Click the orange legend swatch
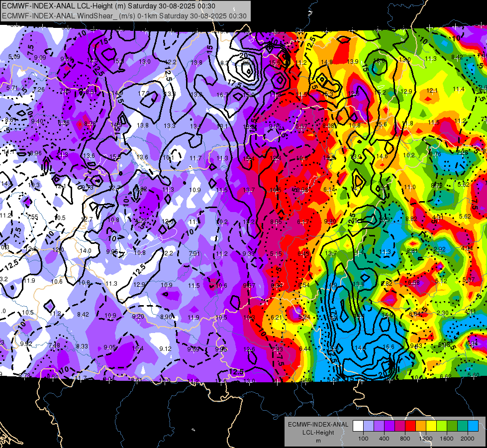 pyautogui.click(x=421, y=426)
